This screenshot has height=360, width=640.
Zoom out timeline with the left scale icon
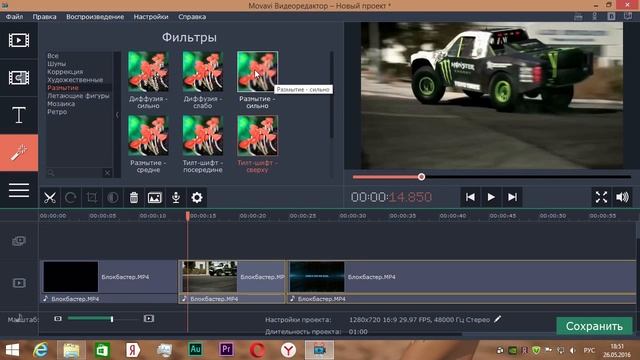tap(58, 318)
